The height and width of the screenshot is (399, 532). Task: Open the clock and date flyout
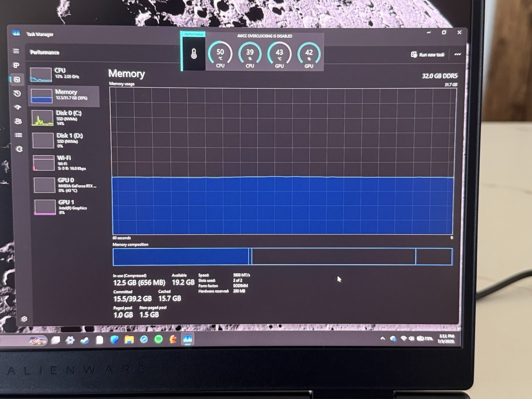coord(446,338)
